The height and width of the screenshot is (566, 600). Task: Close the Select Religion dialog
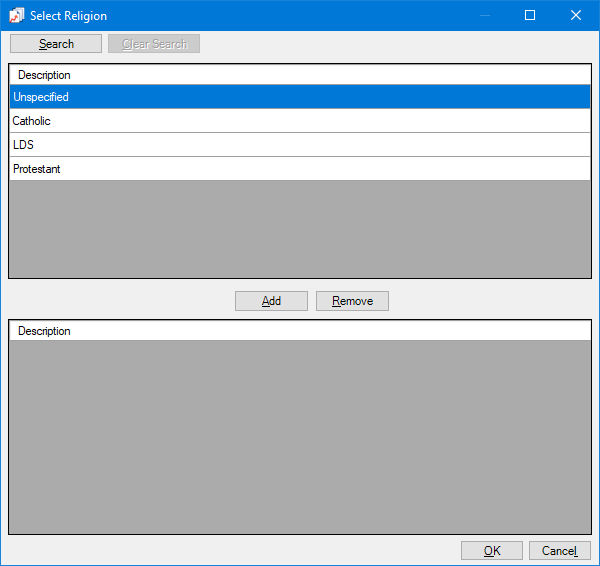pos(576,16)
